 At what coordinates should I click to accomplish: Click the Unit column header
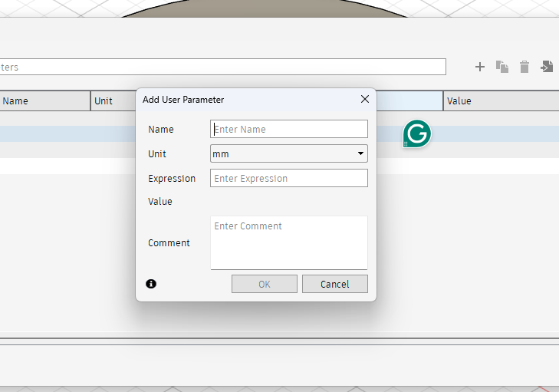(x=112, y=100)
